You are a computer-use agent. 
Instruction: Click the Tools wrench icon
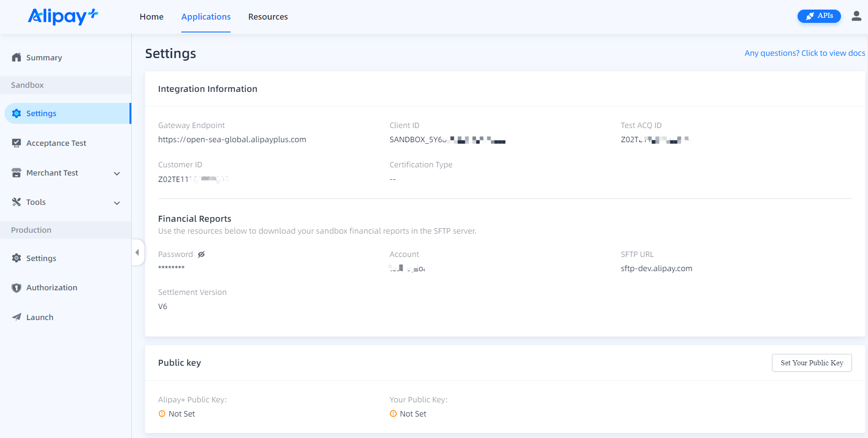click(16, 202)
